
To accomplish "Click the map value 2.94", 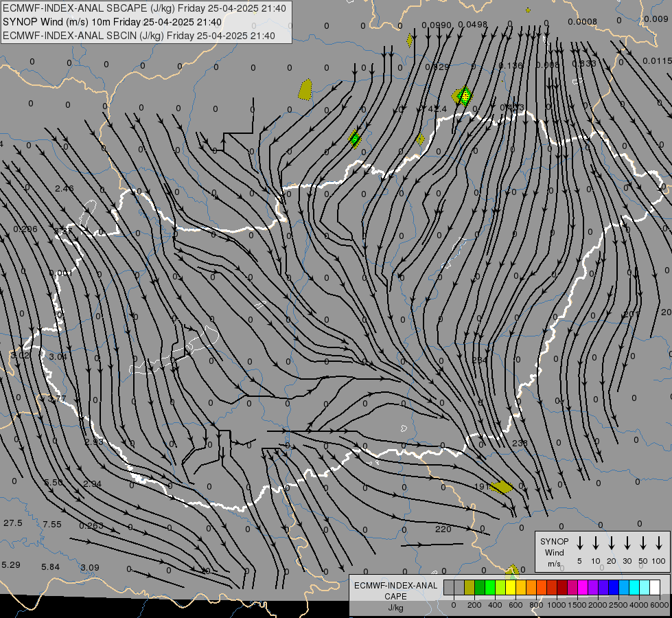I will tap(92, 484).
